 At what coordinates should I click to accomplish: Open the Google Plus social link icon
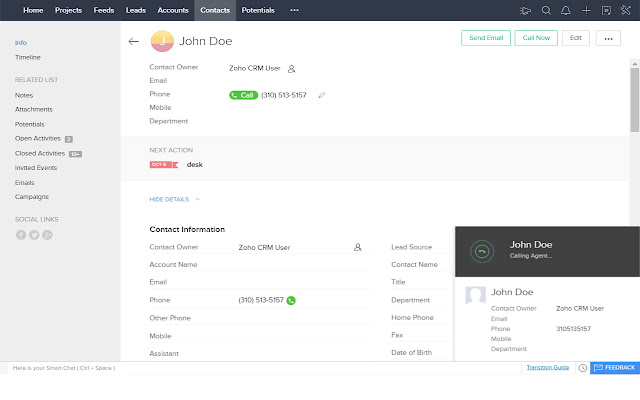(x=47, y=235)
